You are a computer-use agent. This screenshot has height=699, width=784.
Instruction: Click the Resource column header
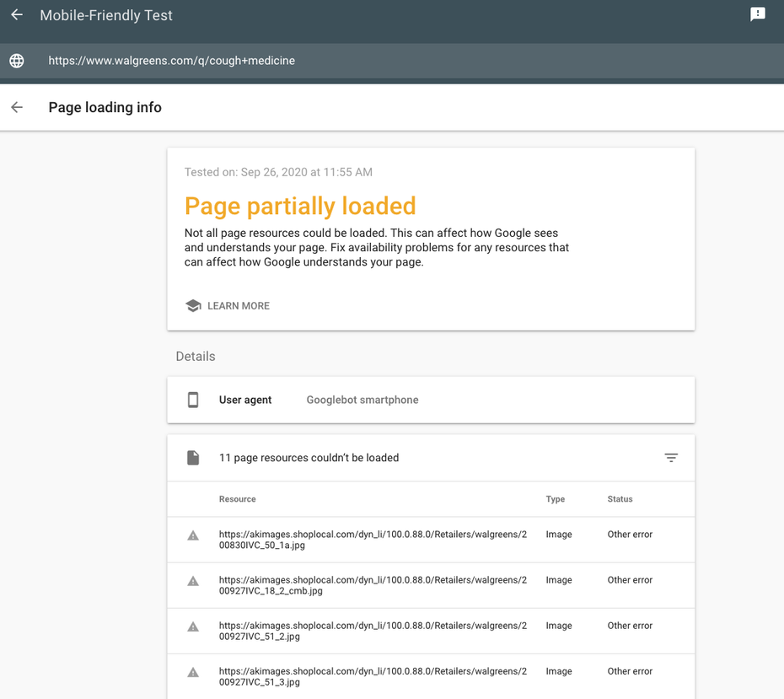(x=237, y=499)
